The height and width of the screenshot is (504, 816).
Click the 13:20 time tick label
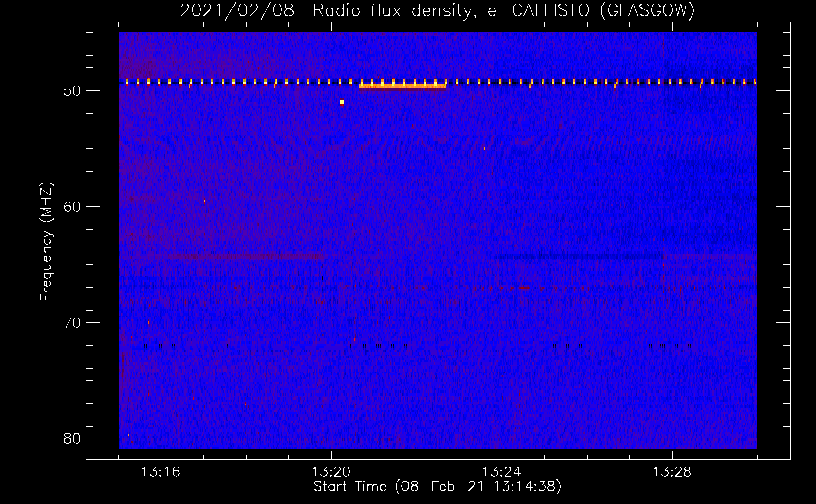[x=331, y=472]
